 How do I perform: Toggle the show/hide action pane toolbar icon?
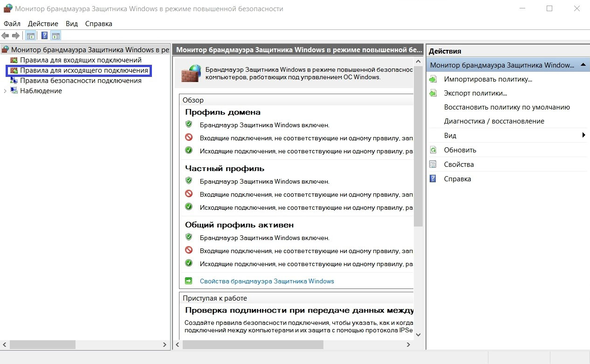[x=56, y=35]
